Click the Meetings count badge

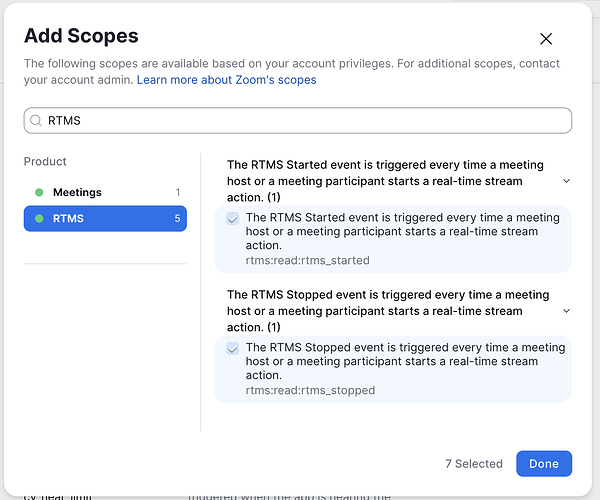click(177, 192)
